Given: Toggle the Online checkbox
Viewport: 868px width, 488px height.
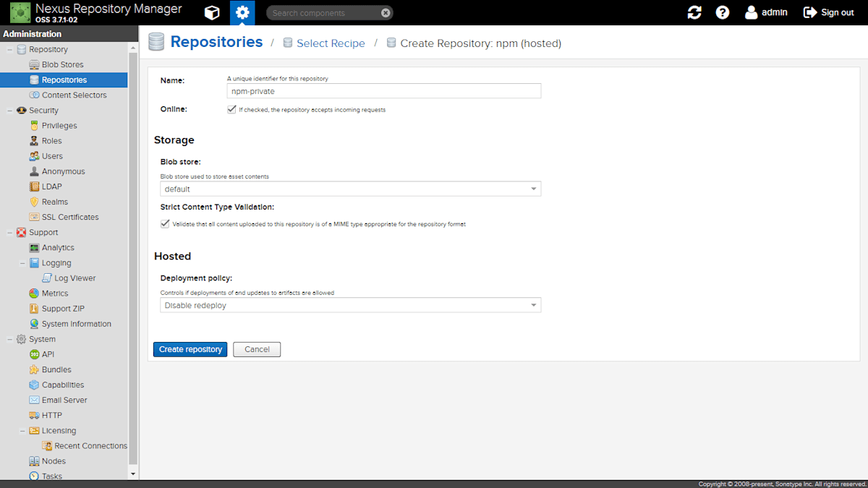Looking at the screenshot, I should click(231, 110).
